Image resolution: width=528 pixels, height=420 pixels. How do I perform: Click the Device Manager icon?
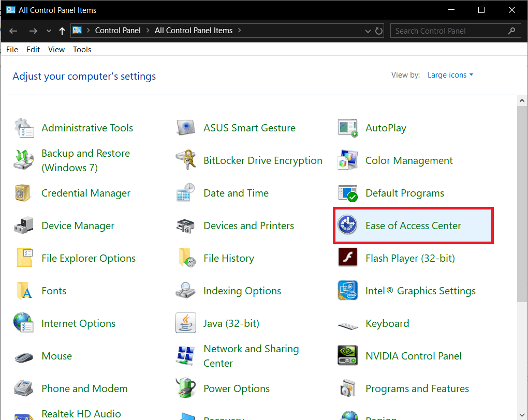tap(24, 226)
